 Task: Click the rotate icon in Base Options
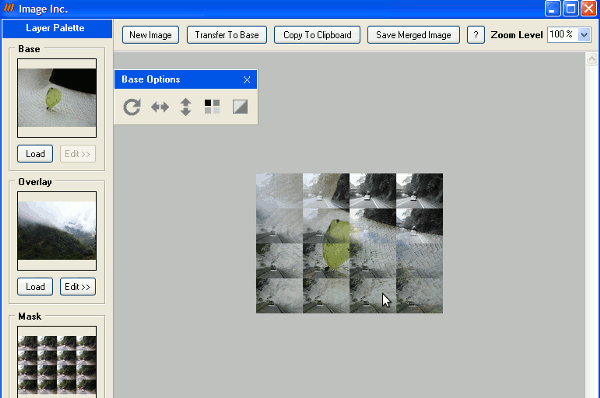pos(132,107)
